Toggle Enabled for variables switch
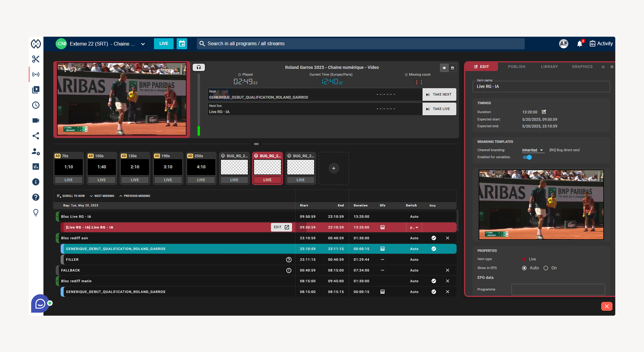The width and height of the screenshot is (644, 352). [x=527, y=157]
